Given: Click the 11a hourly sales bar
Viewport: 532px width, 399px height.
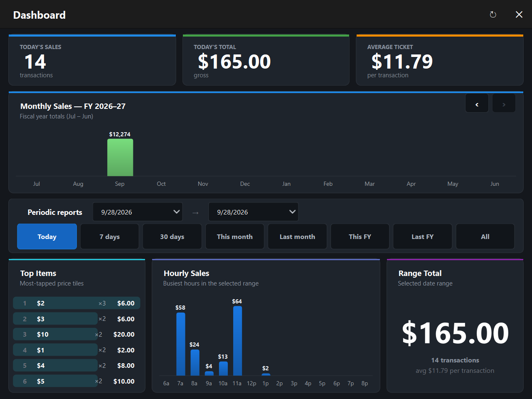Looking at the screenshot, I should click(x=237, y=341).
